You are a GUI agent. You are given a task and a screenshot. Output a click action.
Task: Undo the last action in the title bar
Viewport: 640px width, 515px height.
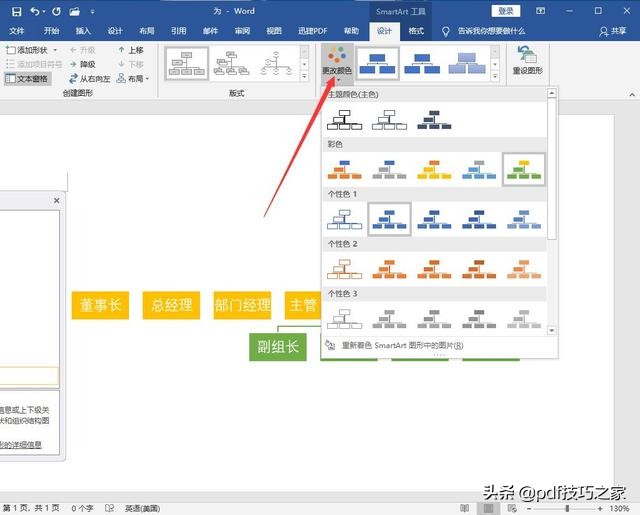pos(35,11)
